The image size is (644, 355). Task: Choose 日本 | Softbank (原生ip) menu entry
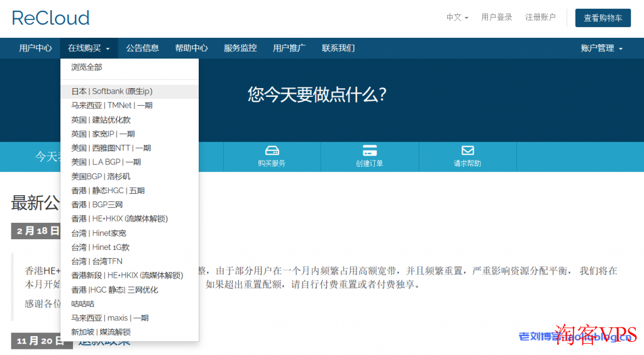130,91
